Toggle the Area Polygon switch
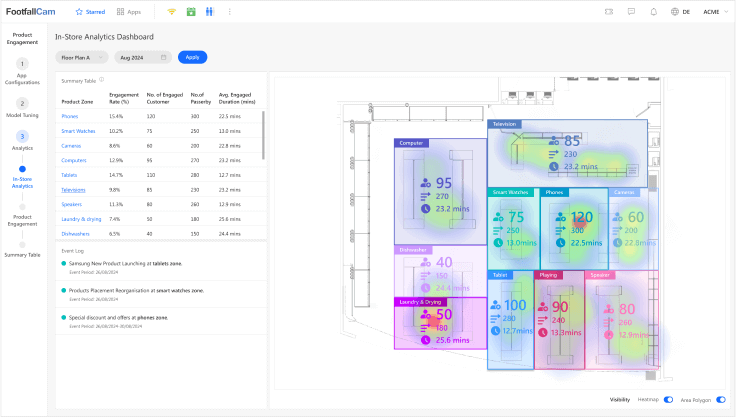Image resolution: width=736 pixels, height=417 pixels. click(x=720, y=399)
